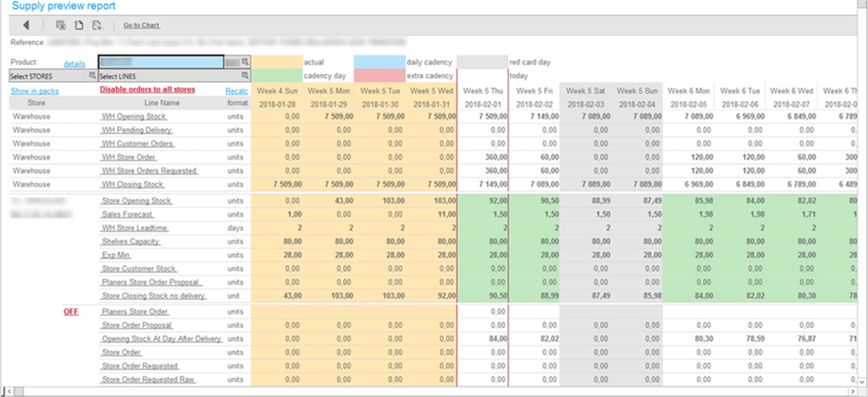Click the Recalc link
Image resolution: width=868 pixels, height=397 pixels.
coord(236,91)
